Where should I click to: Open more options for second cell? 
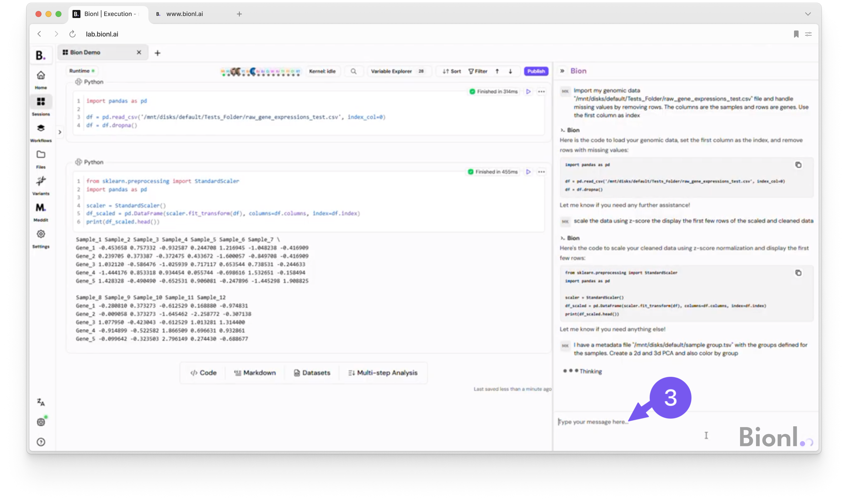coord(542,172)
